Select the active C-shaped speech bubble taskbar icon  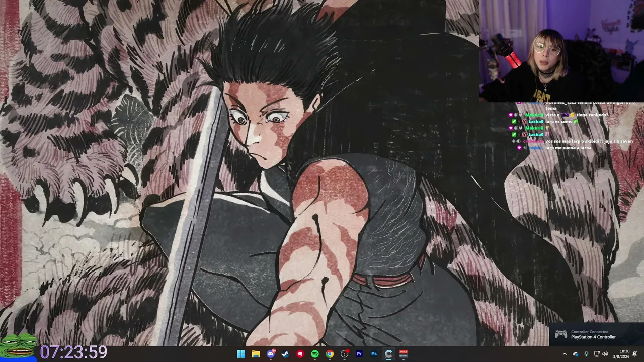[x=388, y=354]
